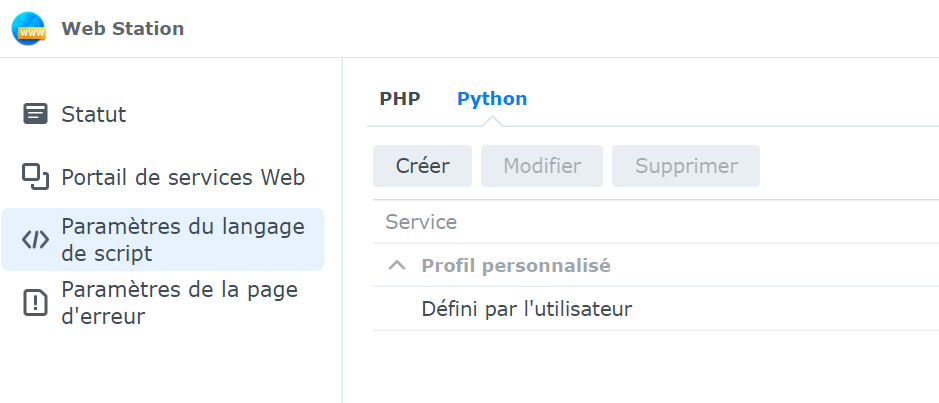
Task: Select Paramètres du langage de script text
Action: point(183,240)
